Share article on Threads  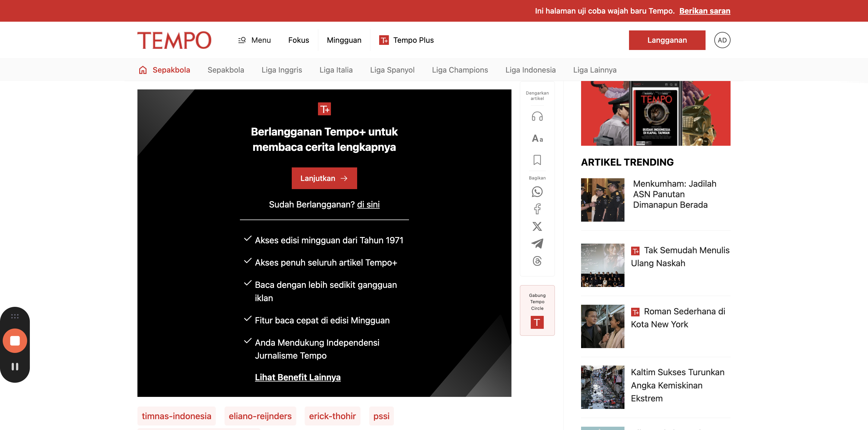tap(537, 261)
